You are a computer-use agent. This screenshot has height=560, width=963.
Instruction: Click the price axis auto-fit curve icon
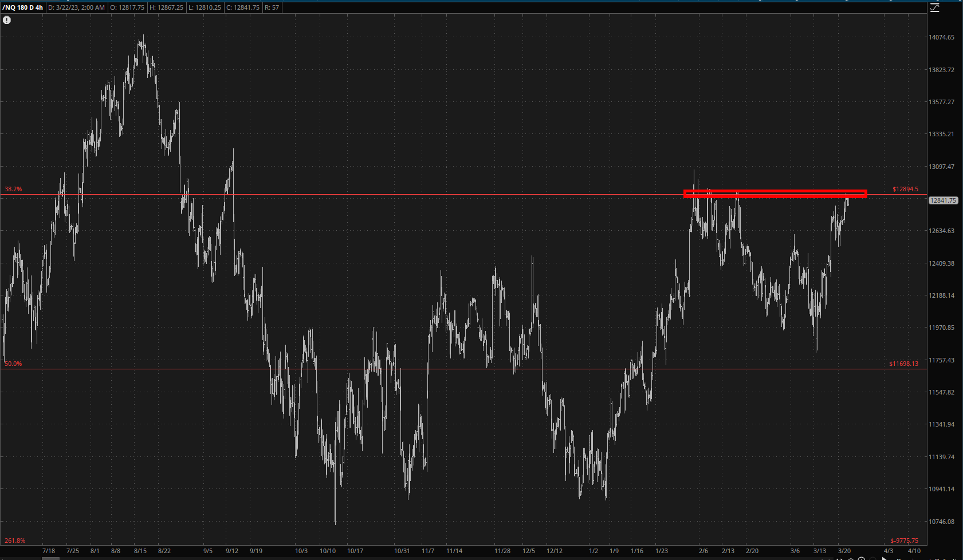pos(934,7)
